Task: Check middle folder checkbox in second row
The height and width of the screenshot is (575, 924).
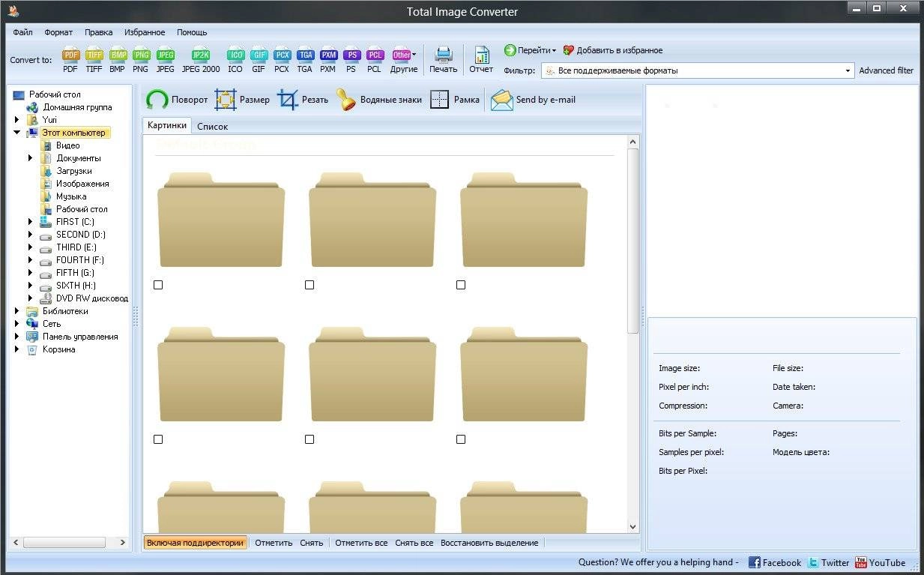Action: tap(309, 439)
